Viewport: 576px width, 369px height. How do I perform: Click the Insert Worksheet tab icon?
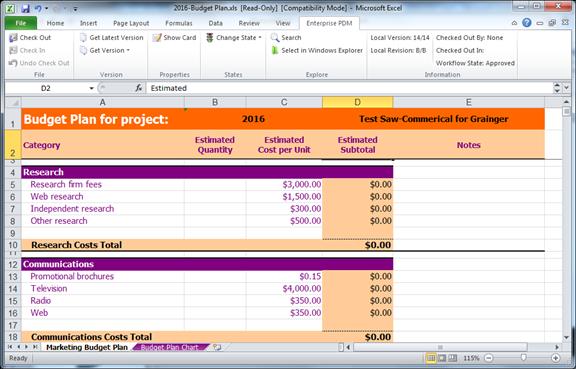point(217,347)
